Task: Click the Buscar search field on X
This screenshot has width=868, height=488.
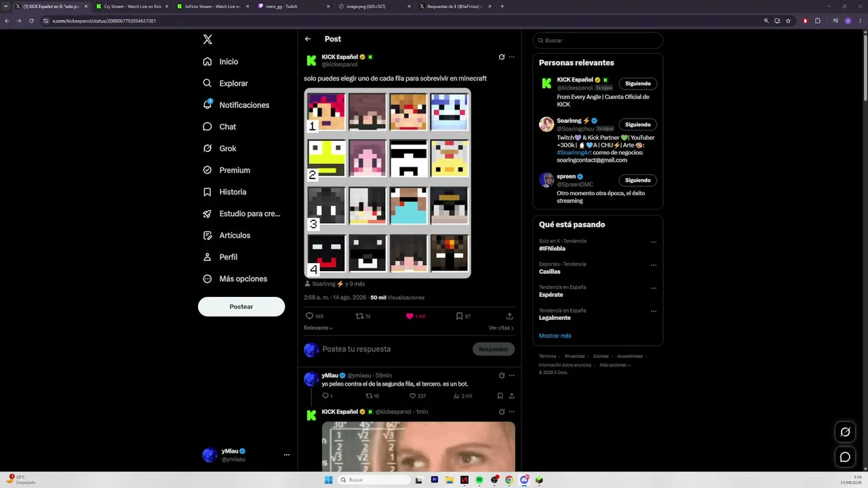Action: point(597,41)
